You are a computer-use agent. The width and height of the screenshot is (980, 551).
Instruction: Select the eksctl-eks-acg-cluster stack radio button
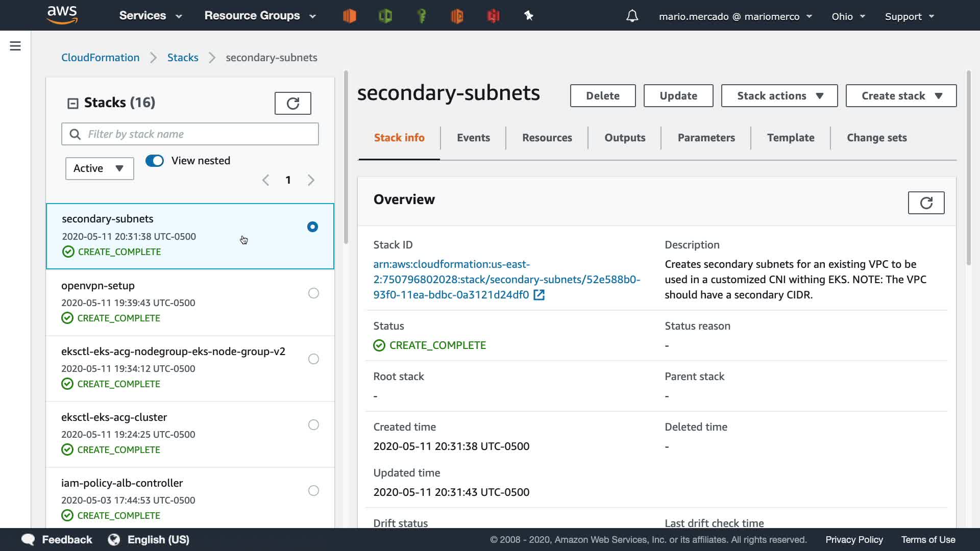point(313,425)
